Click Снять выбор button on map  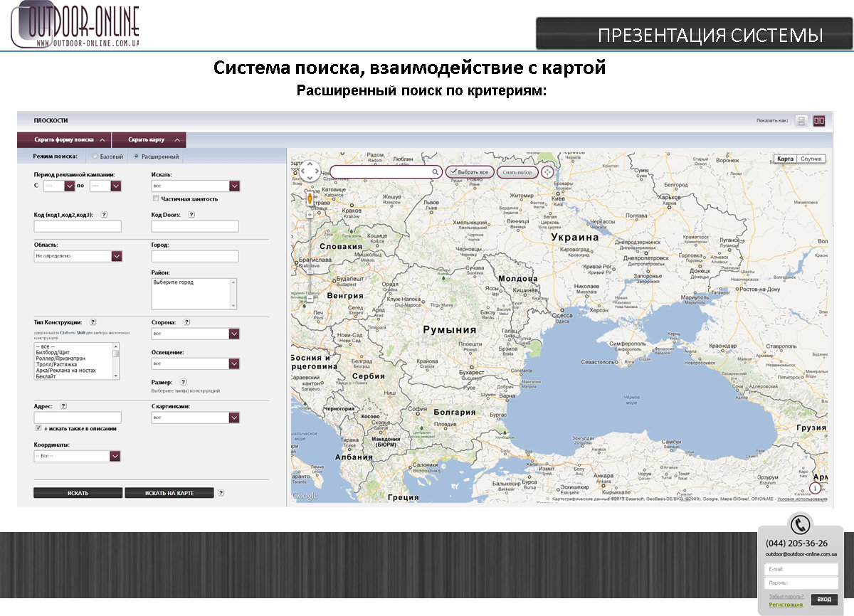[x=517, y=172]
